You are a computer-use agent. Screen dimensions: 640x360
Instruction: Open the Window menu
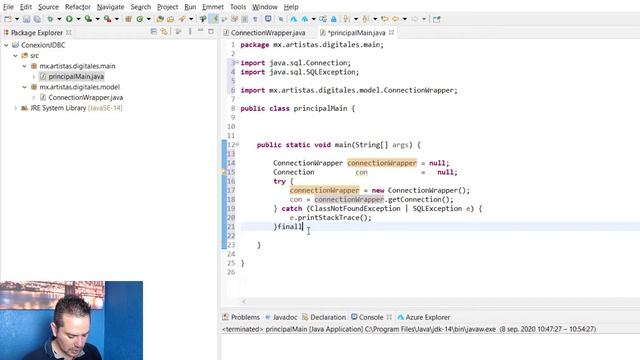264,7
